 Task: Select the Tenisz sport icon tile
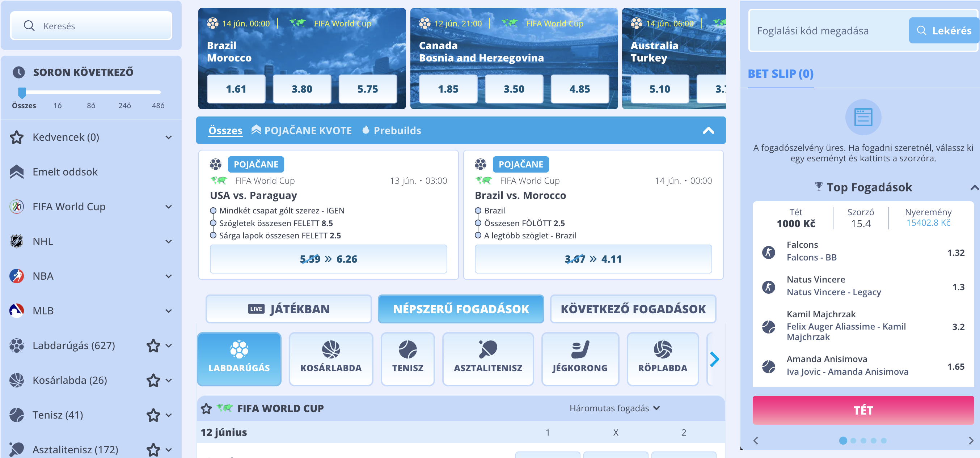407,359
